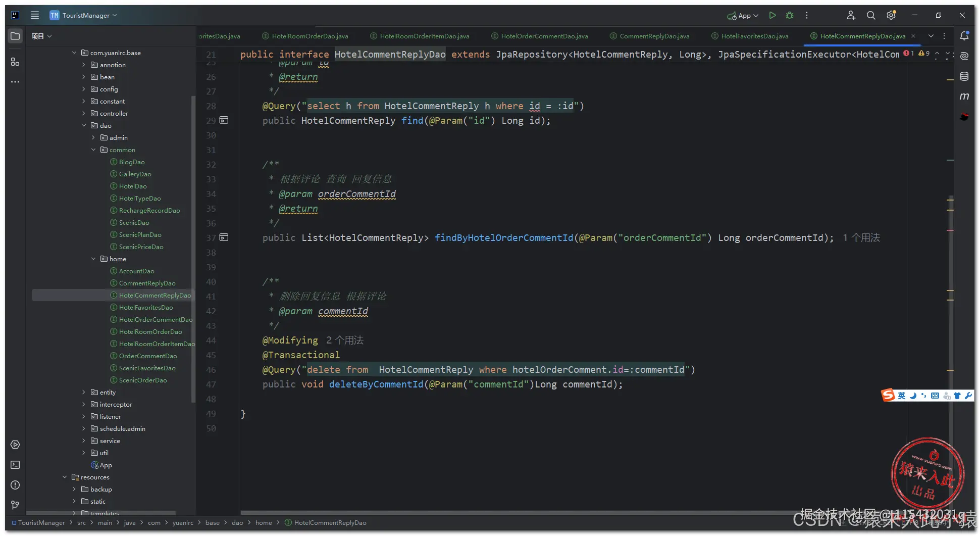The width and height of the screenshot is (980, 536).
Task: Click gutter implementation icon on line 29
Action: 224,120
